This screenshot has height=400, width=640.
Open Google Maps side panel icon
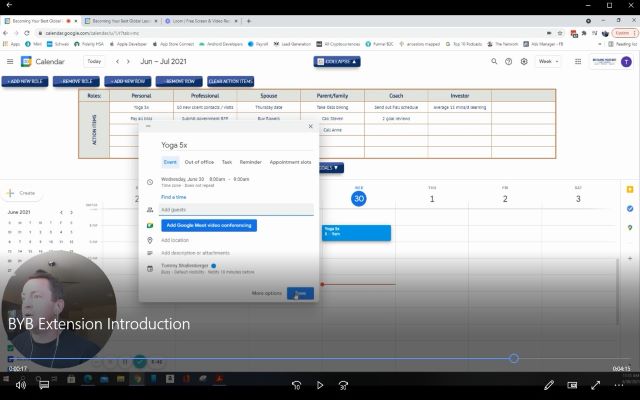(x=630, y=227)
